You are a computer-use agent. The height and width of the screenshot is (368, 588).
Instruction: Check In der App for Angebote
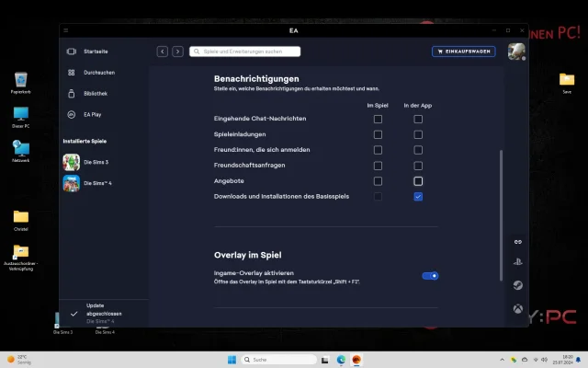tap(418, 181)
